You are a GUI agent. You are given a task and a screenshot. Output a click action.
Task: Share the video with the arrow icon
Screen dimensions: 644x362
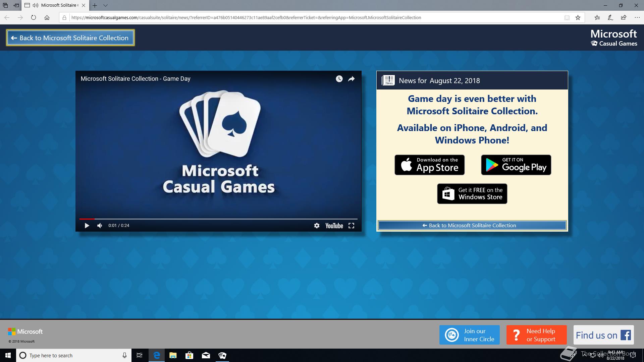pos(351,79)
